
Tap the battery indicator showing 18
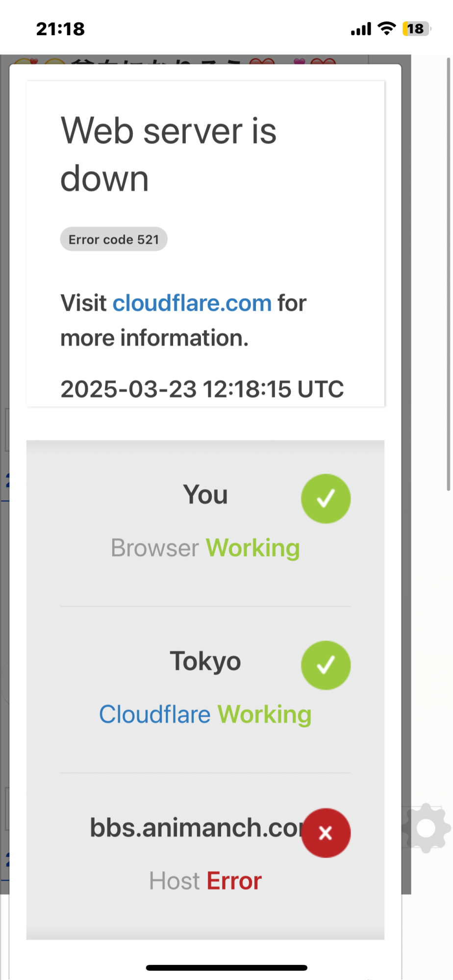(x=416, y=29)
